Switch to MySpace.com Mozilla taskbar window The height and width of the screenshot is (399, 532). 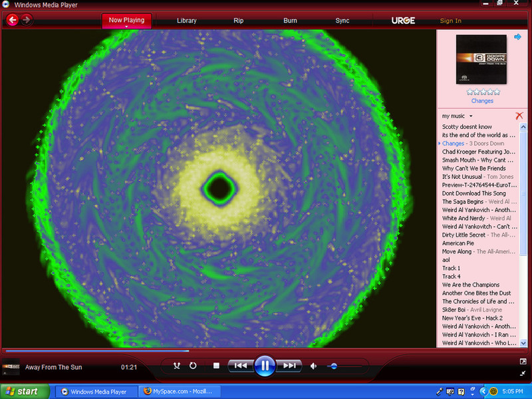[179, 391]
